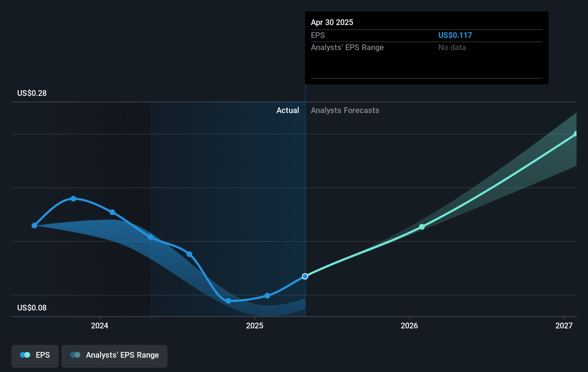Click the No data value in the tooltip

452,47
